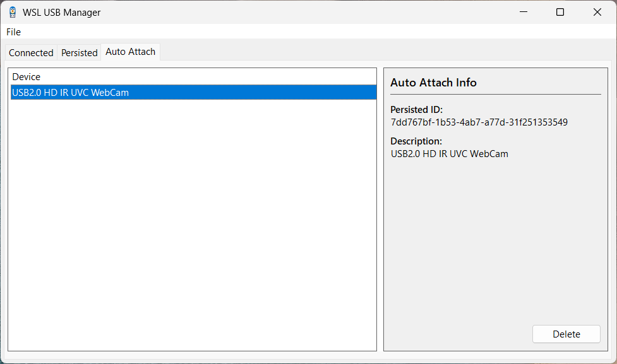Click the Description value USB2.0 HD IR UVC WebCam

(x=450, y=154)
